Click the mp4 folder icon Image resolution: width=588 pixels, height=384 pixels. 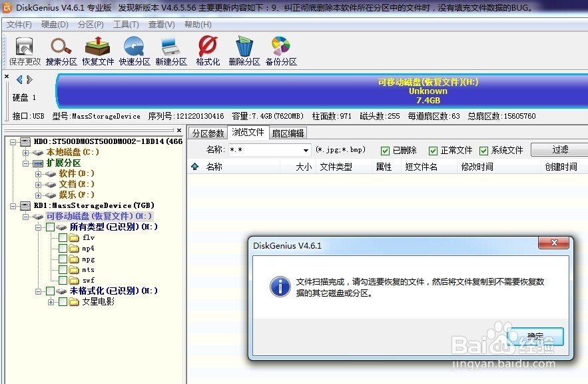(74, 249)
